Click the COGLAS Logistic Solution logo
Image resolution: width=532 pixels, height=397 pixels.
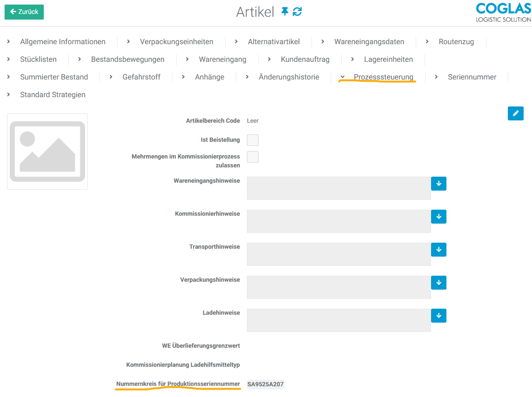coord(503,13)
